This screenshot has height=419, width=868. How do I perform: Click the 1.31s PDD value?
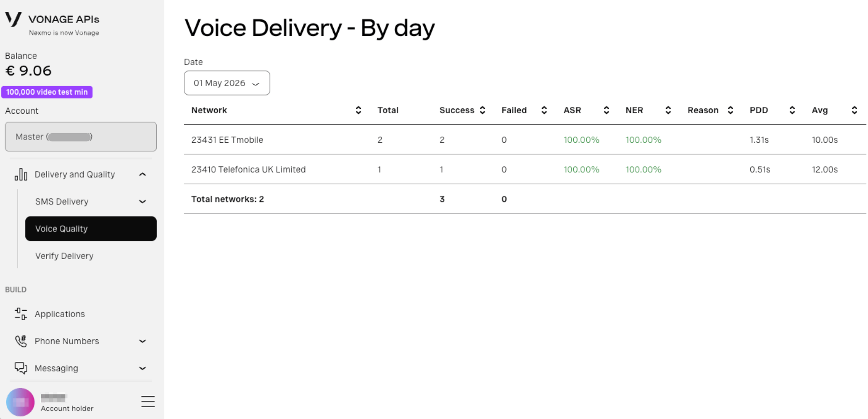tap(759, 140)
